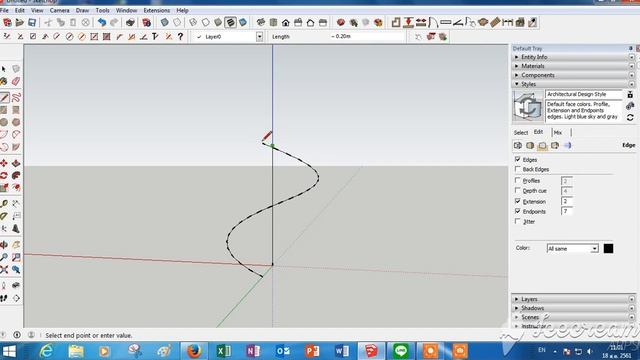Click the Redo arrow
This screenshot has height=360, width=640.
[114, 22]
